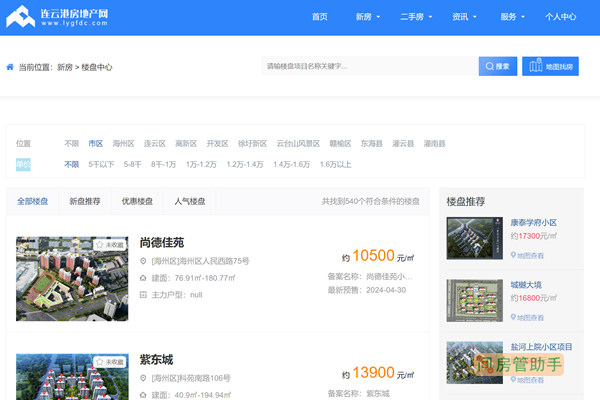Toggle favorite star on 尚德佳苑 image

tap(100, 245)
